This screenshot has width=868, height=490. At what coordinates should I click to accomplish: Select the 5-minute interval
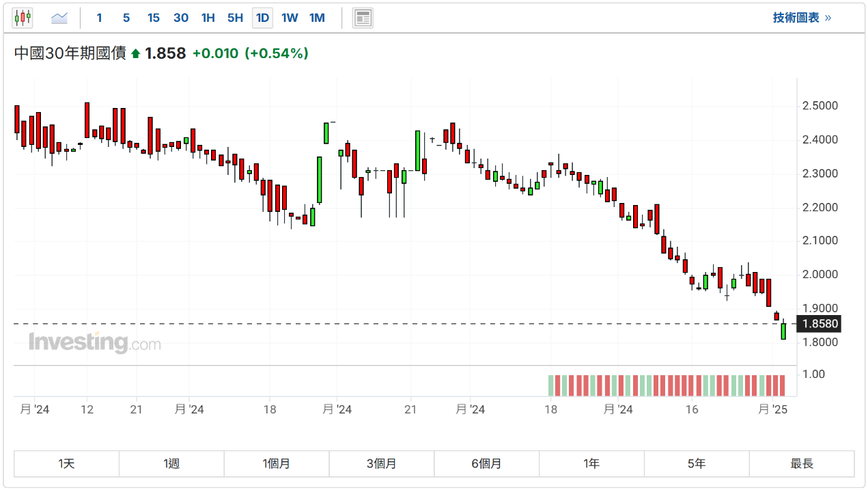126,18
